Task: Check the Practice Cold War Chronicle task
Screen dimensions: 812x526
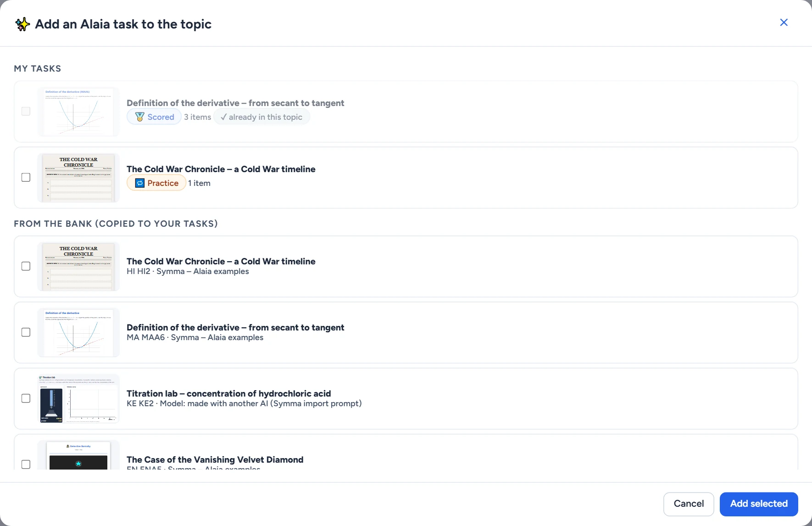Action: tap(26, 177)
